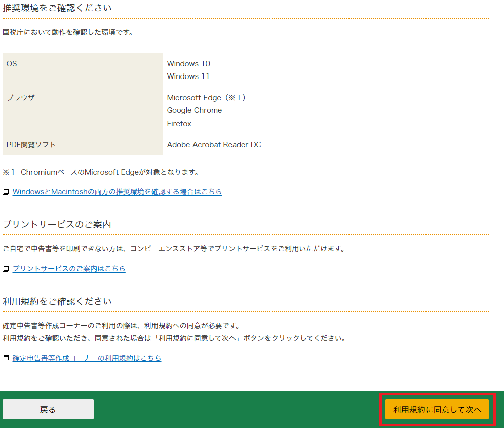This screenshot has height=428, width=504.
Task: Click the 戻る back button
Action: coord(48,409)
